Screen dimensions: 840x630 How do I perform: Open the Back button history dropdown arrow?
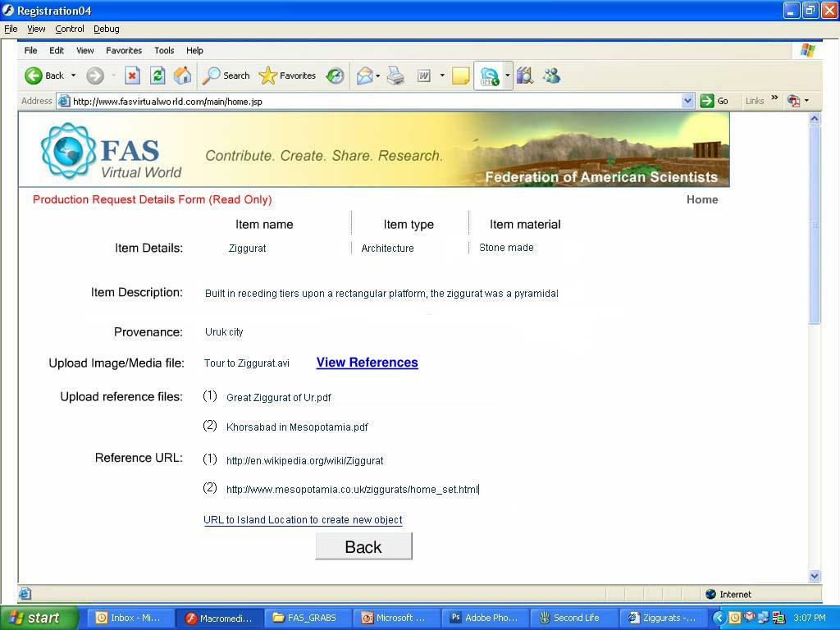(x=73, y=75)
